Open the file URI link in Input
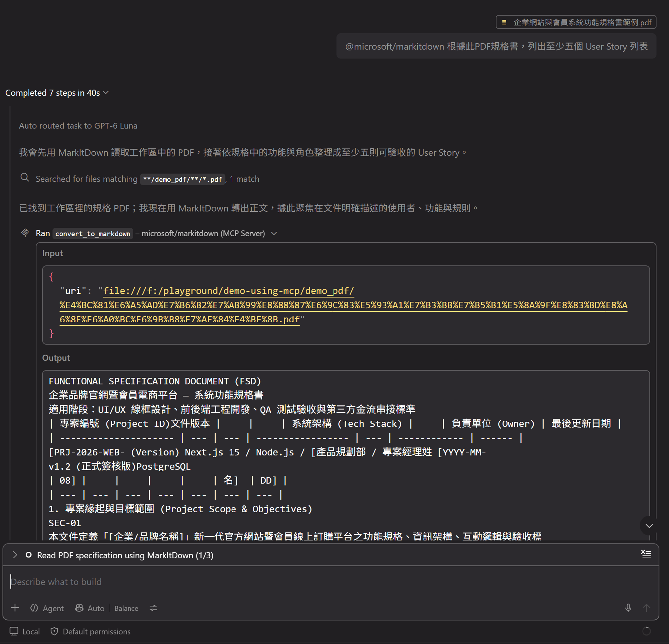 click(343, 305)
